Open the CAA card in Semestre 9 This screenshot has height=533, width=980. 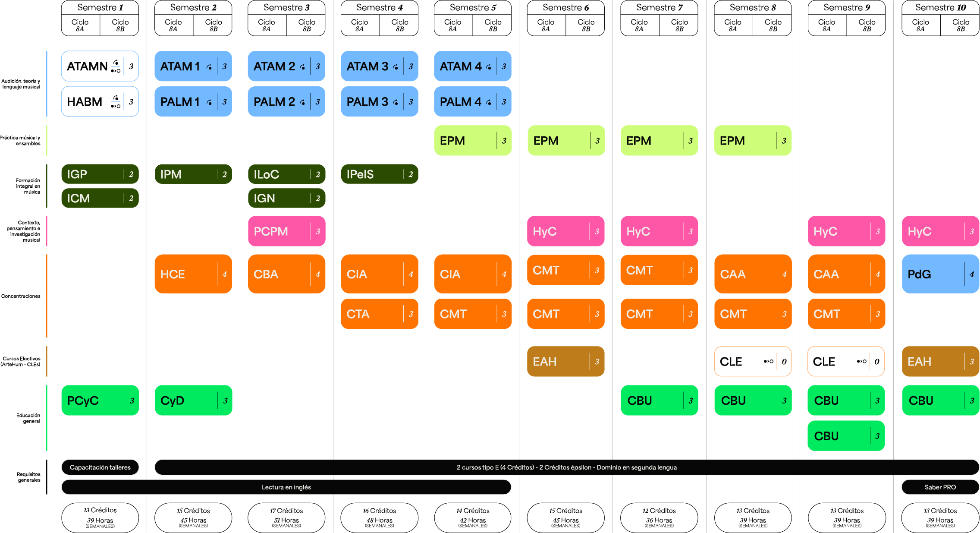click(846, 274)
